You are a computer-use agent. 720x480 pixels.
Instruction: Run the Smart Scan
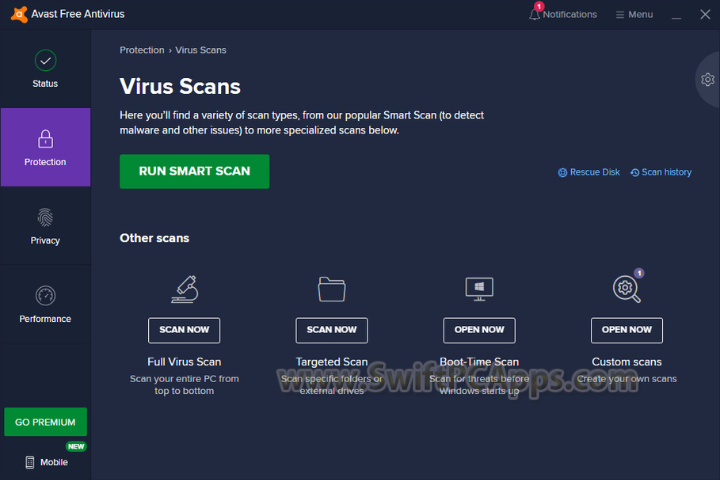click(x=194, y=171)
